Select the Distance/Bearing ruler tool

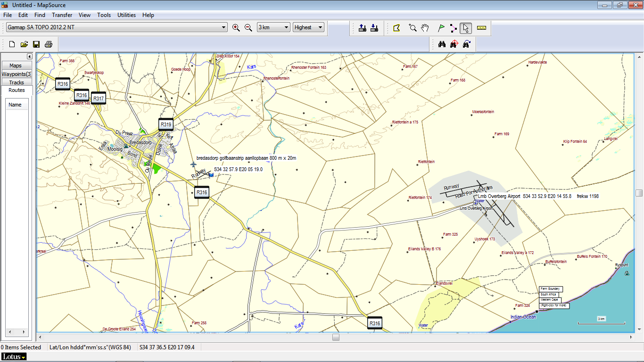point(481,28)
